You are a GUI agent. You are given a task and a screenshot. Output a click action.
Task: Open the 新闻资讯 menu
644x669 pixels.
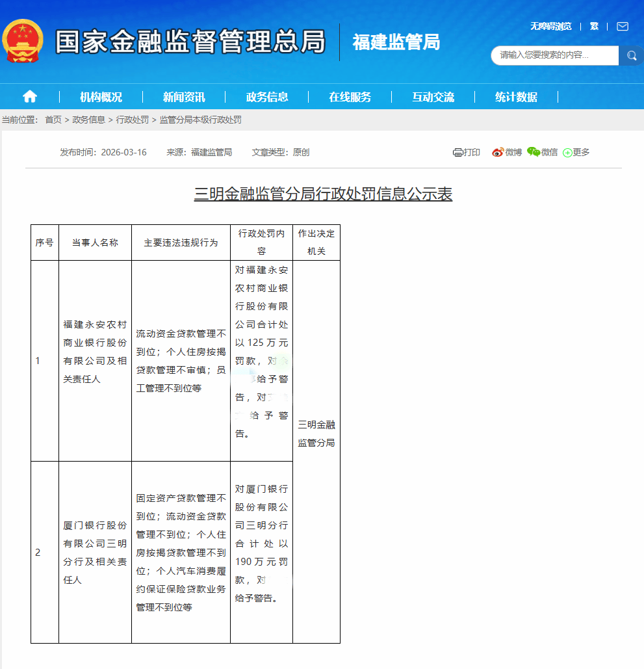pos(184,98)
